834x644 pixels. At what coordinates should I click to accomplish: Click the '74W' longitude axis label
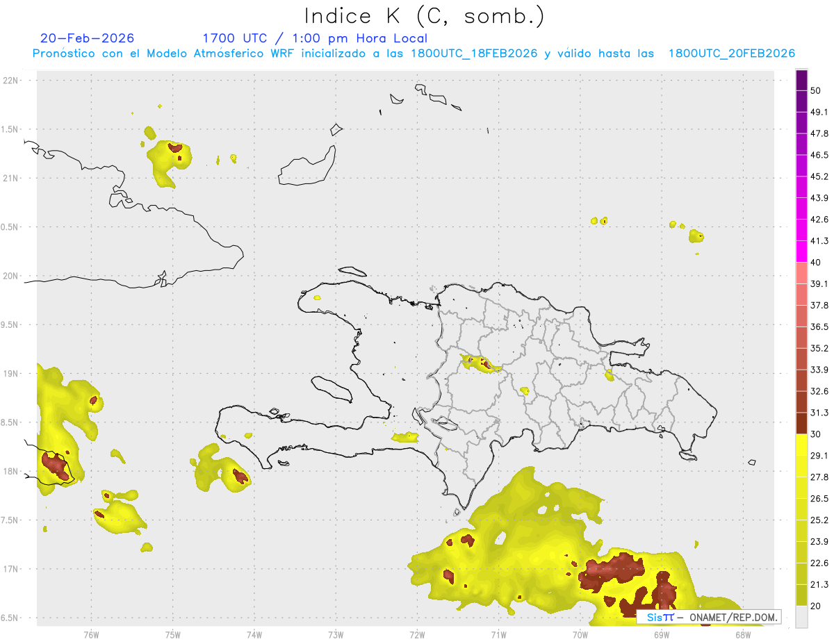254,634
